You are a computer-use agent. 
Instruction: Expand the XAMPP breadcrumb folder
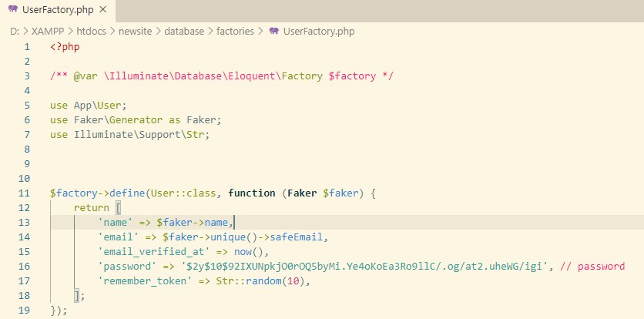(48, 32)
